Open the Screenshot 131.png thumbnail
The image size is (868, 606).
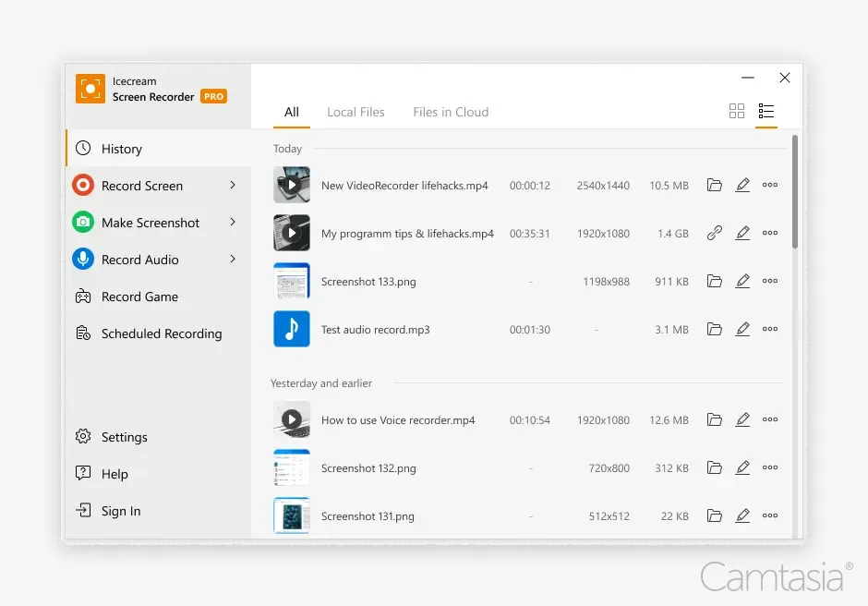point(292,515)
